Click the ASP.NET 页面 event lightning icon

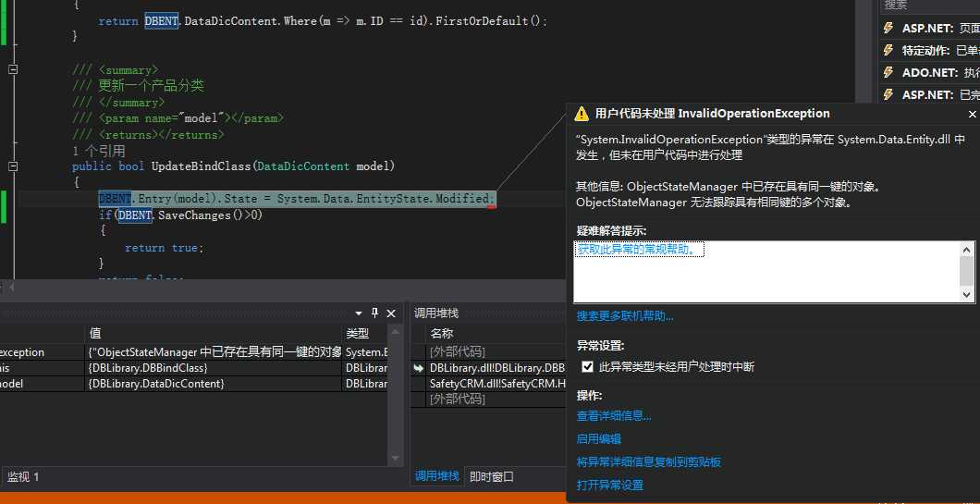pos(888,28)
